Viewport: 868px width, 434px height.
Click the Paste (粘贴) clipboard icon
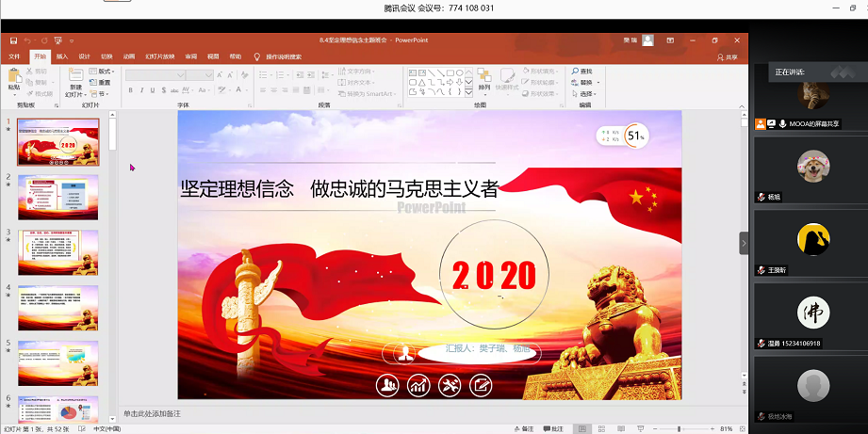14,77
